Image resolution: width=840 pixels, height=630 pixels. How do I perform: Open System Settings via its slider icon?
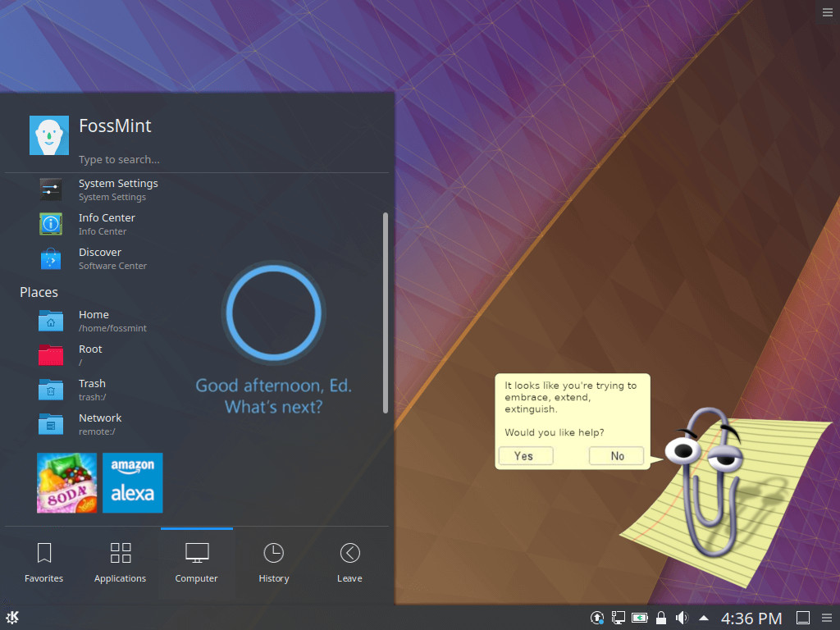51,189
